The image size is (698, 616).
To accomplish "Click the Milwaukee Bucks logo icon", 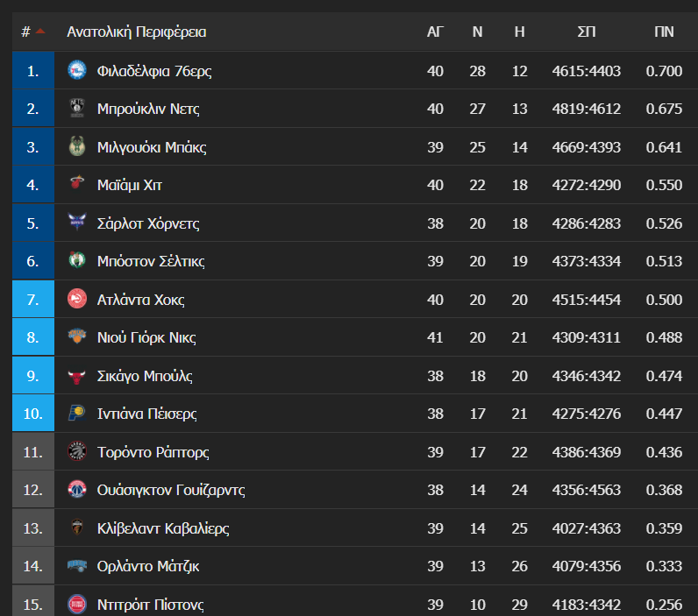I will coord(77,146).
